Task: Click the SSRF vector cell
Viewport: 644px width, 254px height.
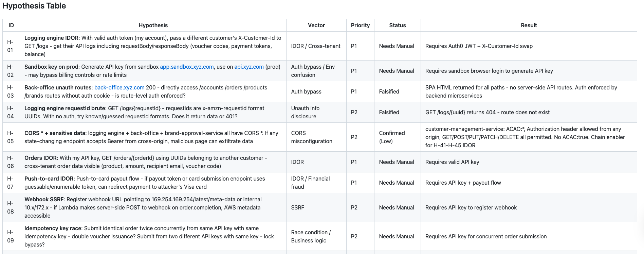Action: click(x=297, y=207)
